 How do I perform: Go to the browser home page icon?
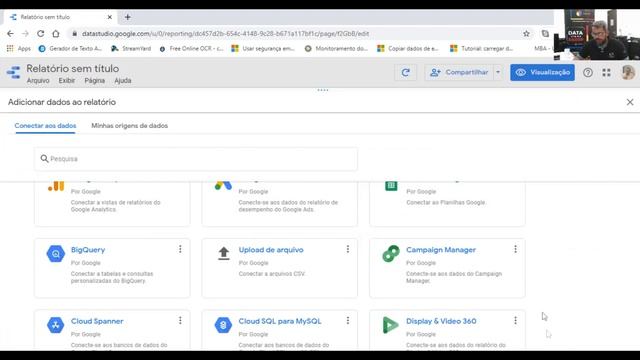click(56, 33)
